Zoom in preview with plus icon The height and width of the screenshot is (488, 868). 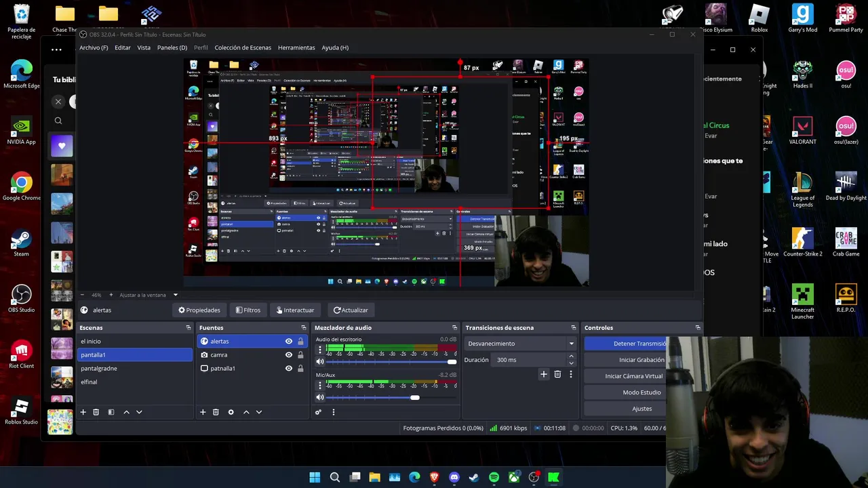coord(111,295)
